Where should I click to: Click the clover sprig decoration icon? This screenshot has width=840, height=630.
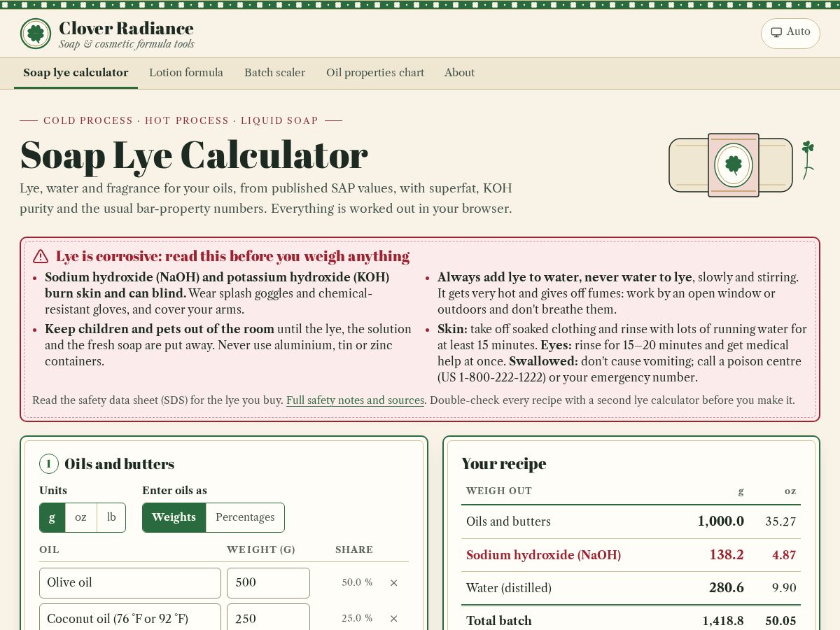tap(808, 160)
